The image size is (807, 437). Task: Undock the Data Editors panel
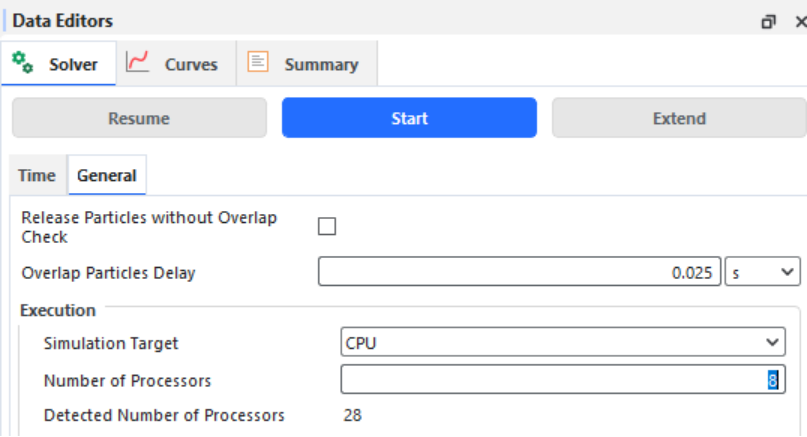pyautogui.click(x=768, y=22)
